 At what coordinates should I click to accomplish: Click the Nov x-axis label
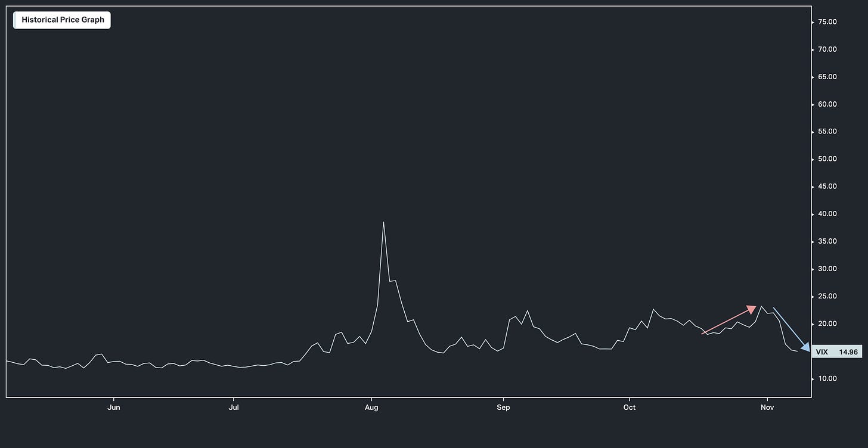point(767,407)
